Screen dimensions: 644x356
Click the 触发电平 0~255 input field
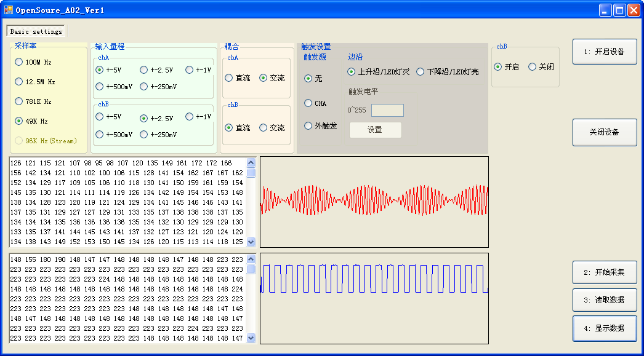point(387,110)
